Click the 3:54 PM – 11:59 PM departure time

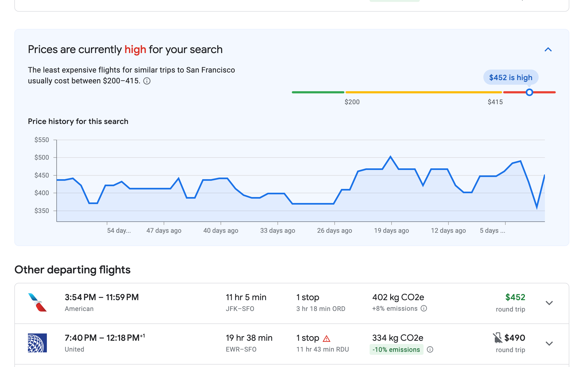(102, 297)
